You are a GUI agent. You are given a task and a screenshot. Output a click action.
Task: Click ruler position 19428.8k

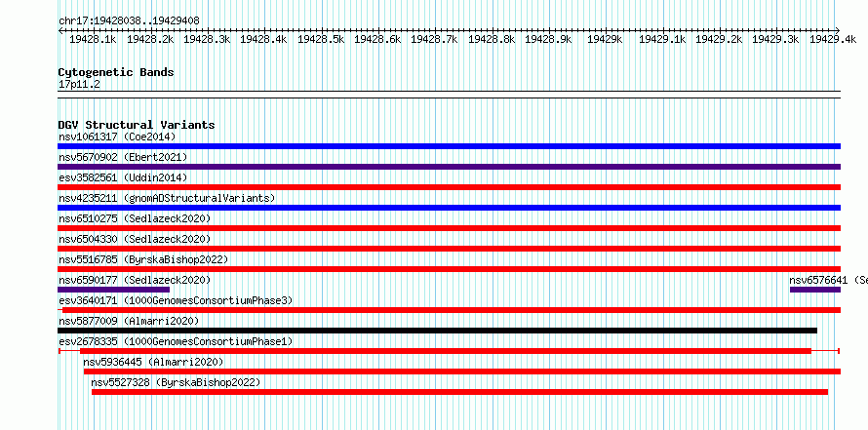(x=491, y=39)
